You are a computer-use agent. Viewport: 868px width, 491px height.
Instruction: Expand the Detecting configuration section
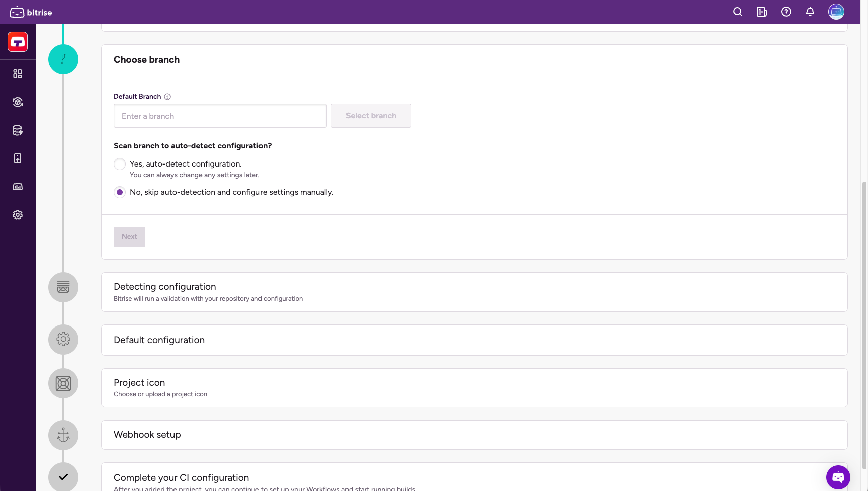point(474,292)
